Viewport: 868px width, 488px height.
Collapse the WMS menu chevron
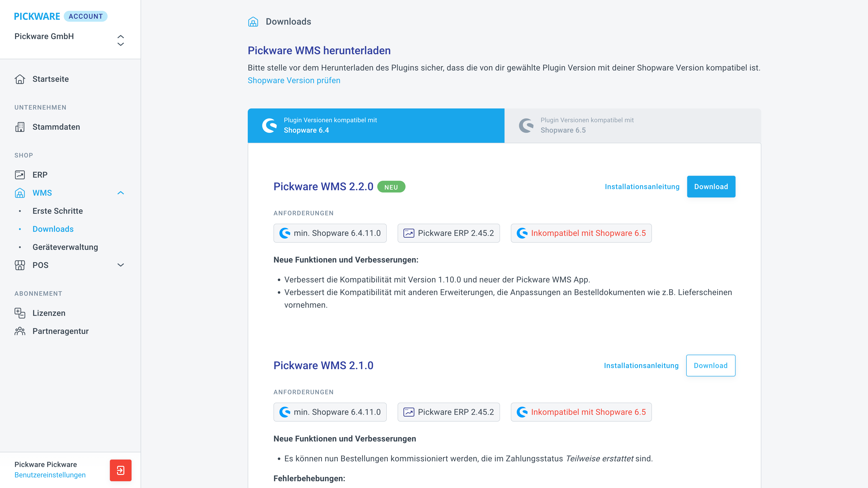tap(121, 193)
